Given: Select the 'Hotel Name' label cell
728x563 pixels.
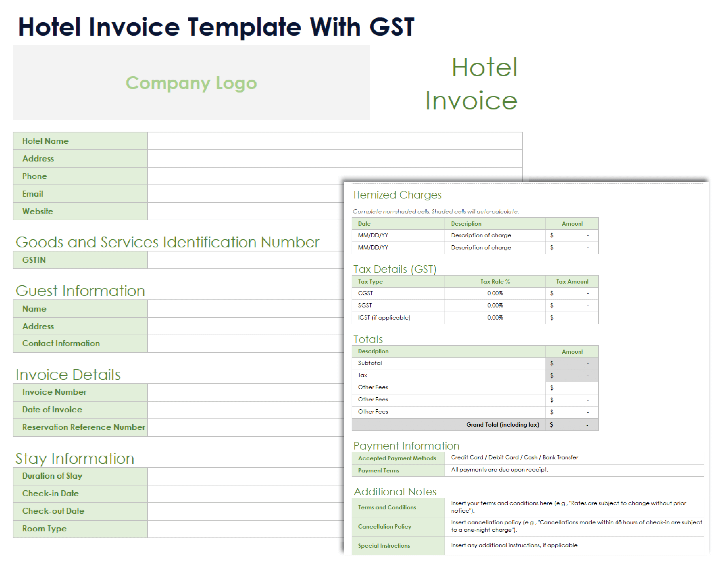Looking at the screenshot, I should pyautogui.click(x=80, y=141).
